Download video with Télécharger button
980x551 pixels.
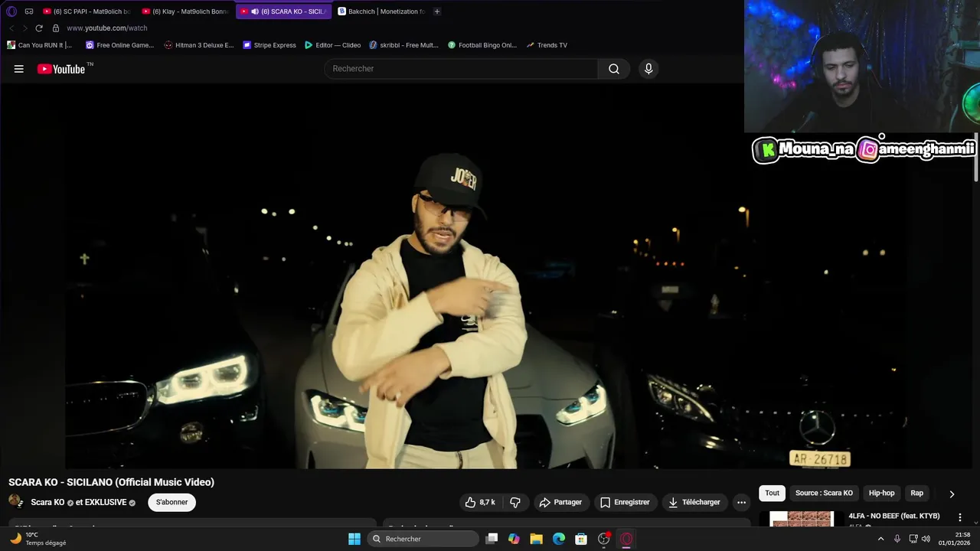click(694, 503)
